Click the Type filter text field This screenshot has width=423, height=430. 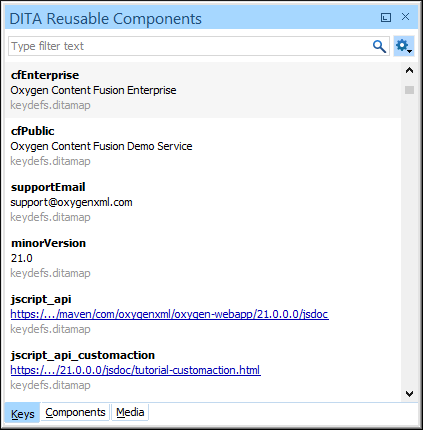[x=190, y=46]
